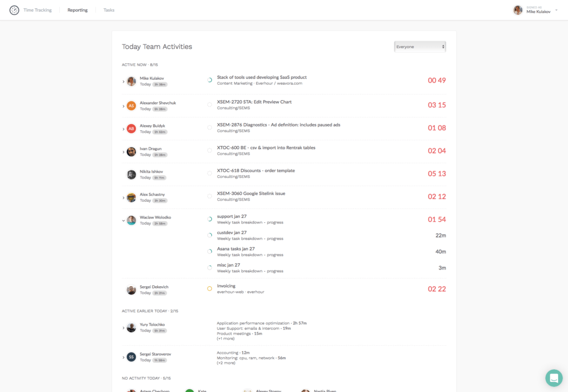Click the Everhour clock logo
This screenshot has width=568, height=392.
click(14, 9)
